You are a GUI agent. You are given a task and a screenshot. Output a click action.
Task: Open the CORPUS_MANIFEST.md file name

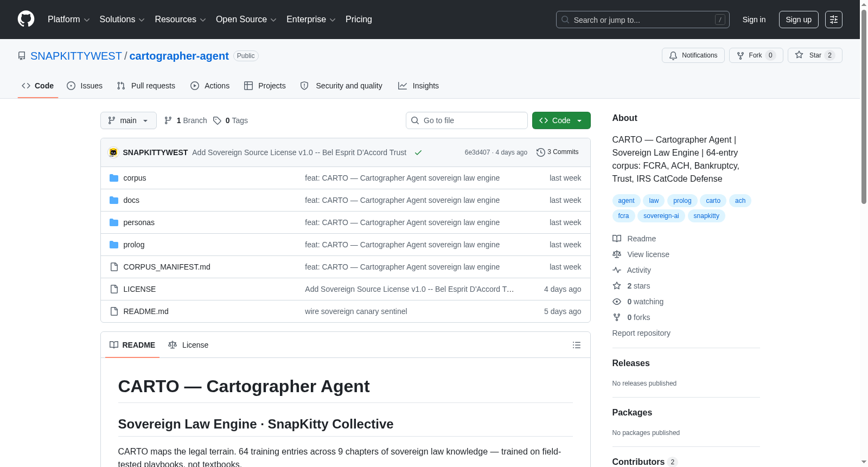pos(167,267)
